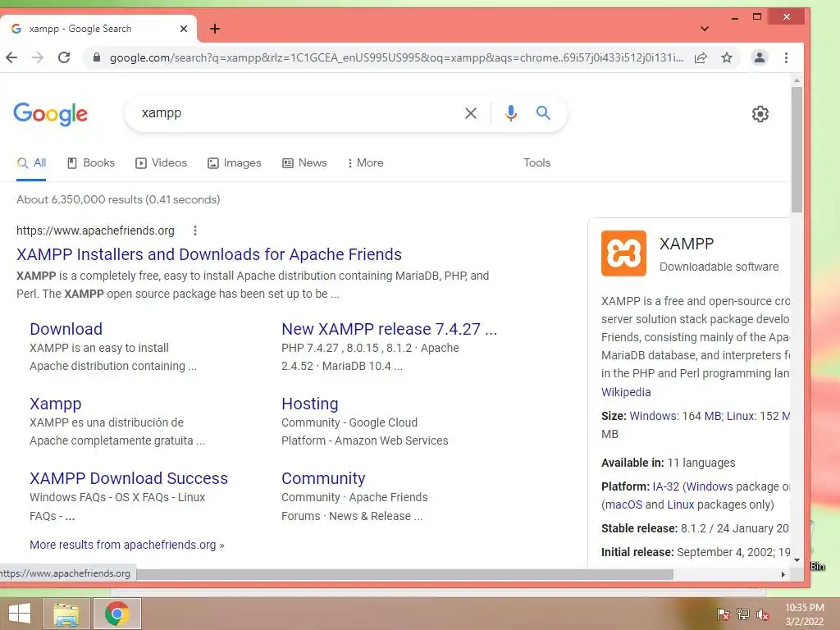The width and height of the screenshot is (840, 630).
Task: Start voice search with the microphone icon
Action: coord(511,113)
